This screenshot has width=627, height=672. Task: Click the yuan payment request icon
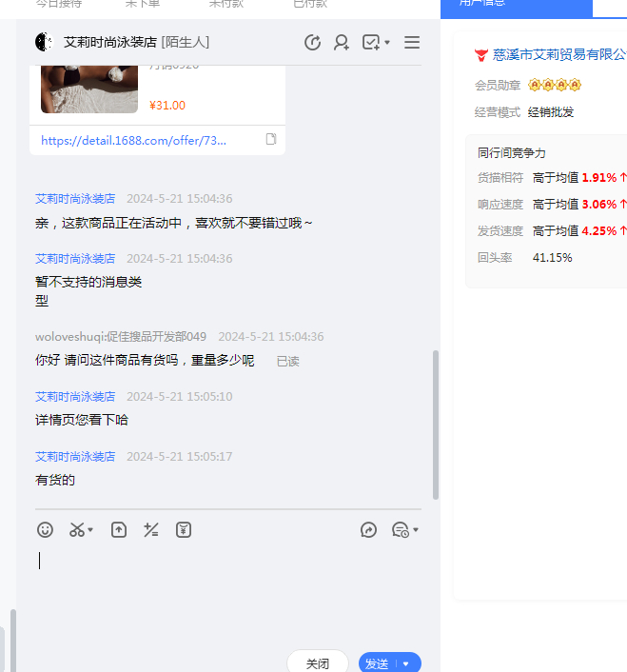184,530
